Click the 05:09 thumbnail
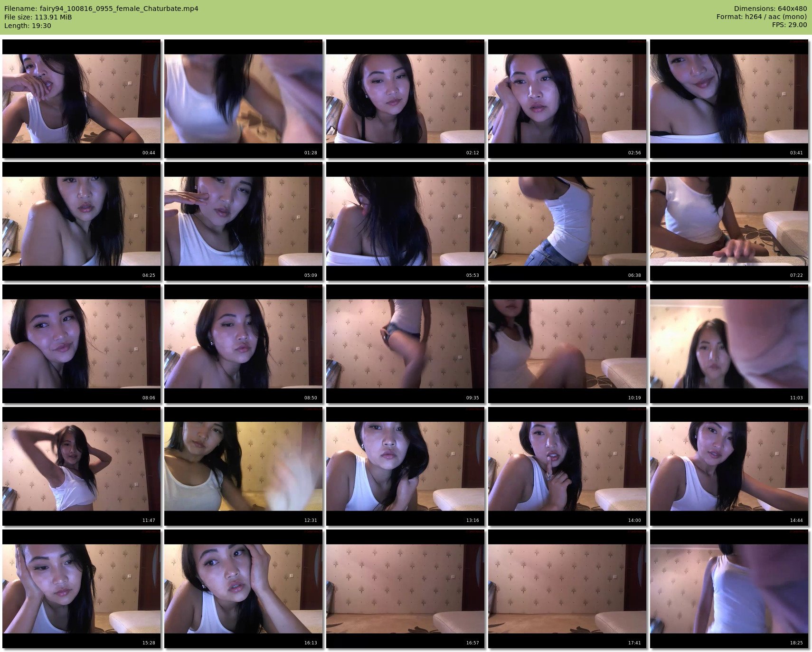 click(x=243, y=221)
